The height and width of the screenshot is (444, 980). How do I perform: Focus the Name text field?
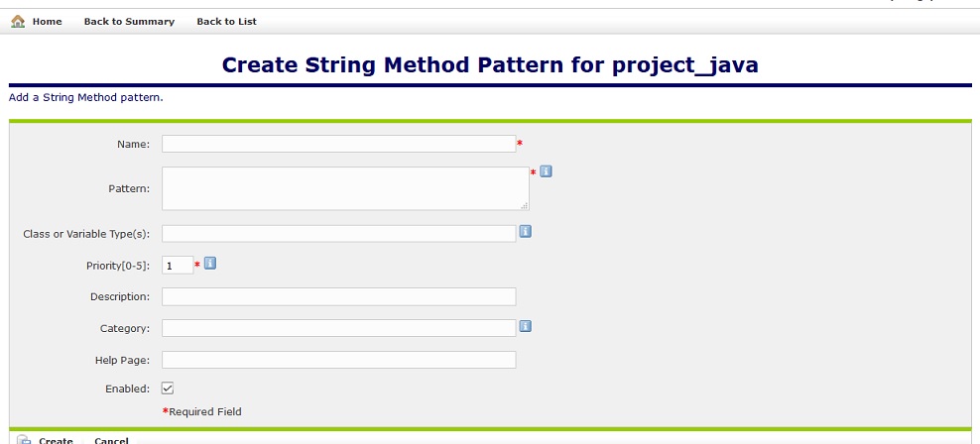click(x=338, y=144)
